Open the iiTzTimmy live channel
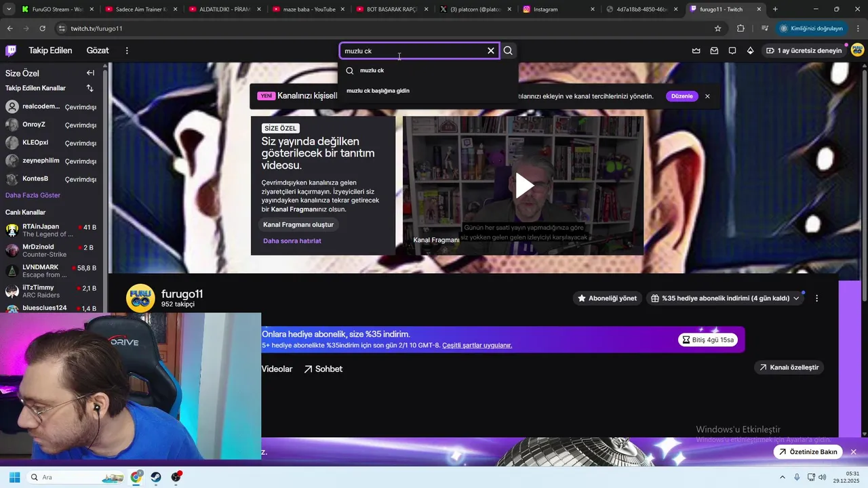 (52, 291)
